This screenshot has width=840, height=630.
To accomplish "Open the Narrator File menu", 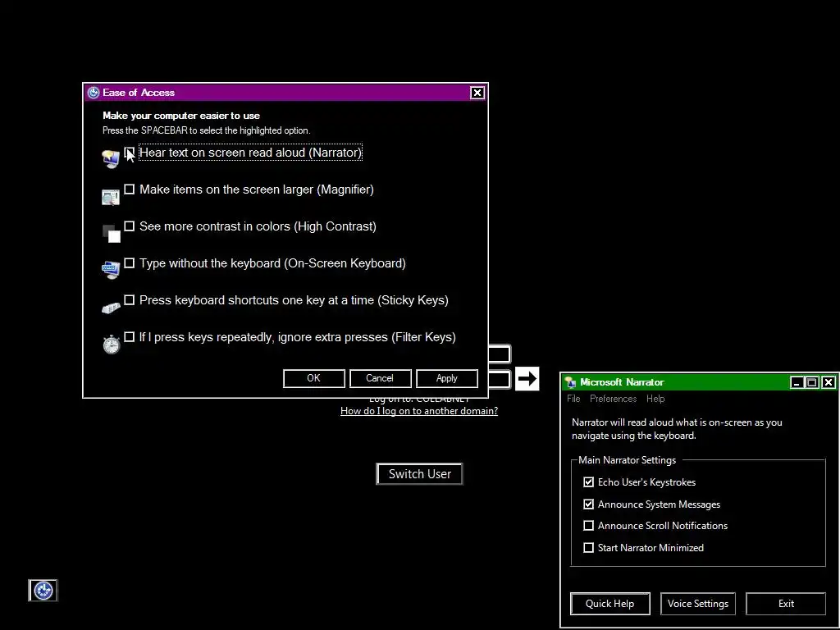I will click(573, 399).
